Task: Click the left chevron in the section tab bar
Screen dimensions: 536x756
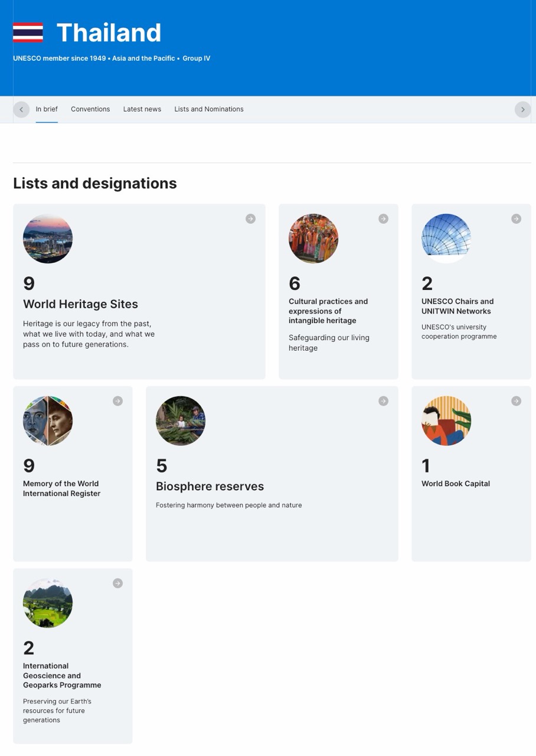Action: pos(21,109)
